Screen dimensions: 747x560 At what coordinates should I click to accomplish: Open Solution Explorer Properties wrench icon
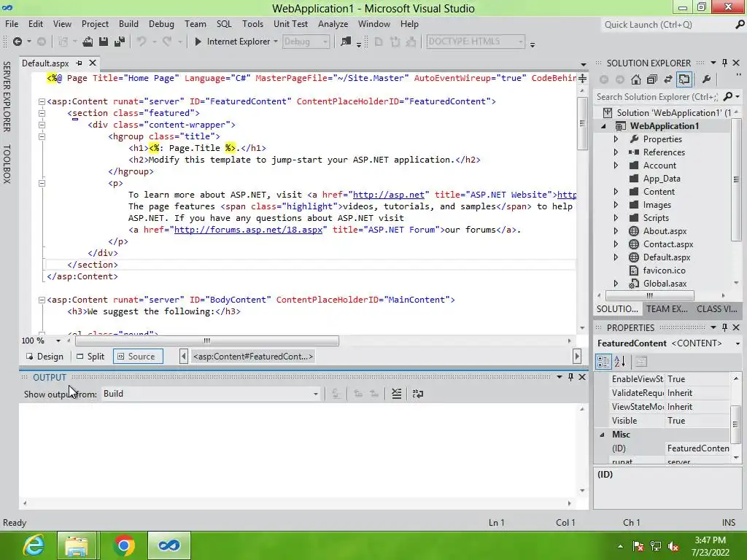(706, 79)
